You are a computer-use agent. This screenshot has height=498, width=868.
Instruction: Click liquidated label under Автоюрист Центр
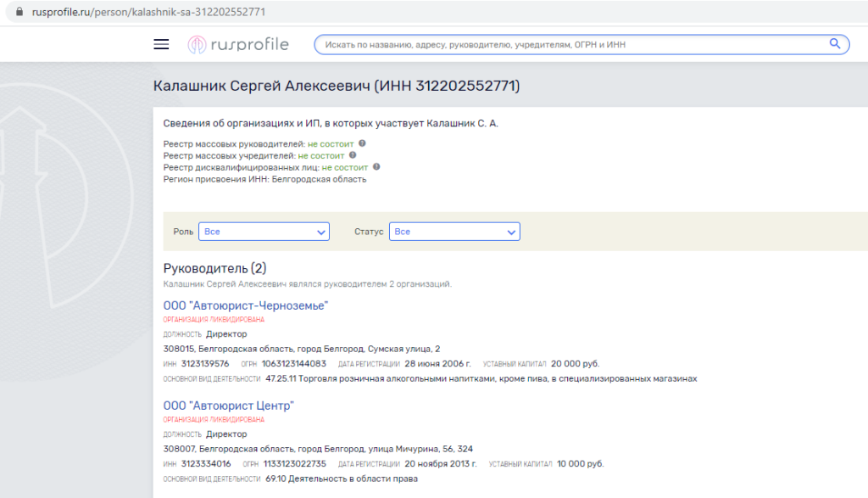click(214, 419)
